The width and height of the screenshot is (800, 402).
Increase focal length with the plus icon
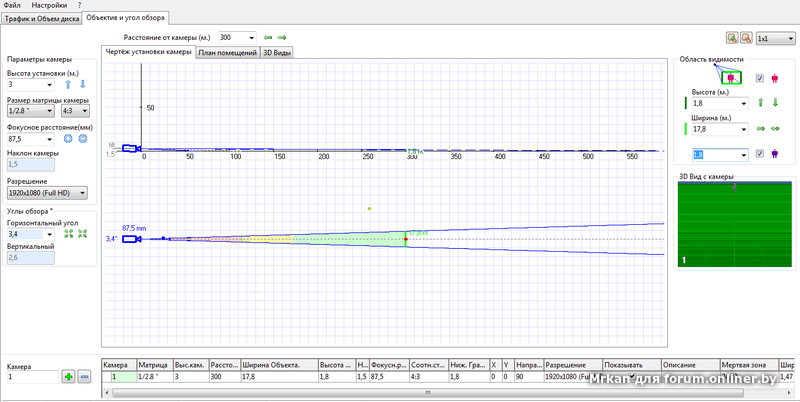(69, 139)
